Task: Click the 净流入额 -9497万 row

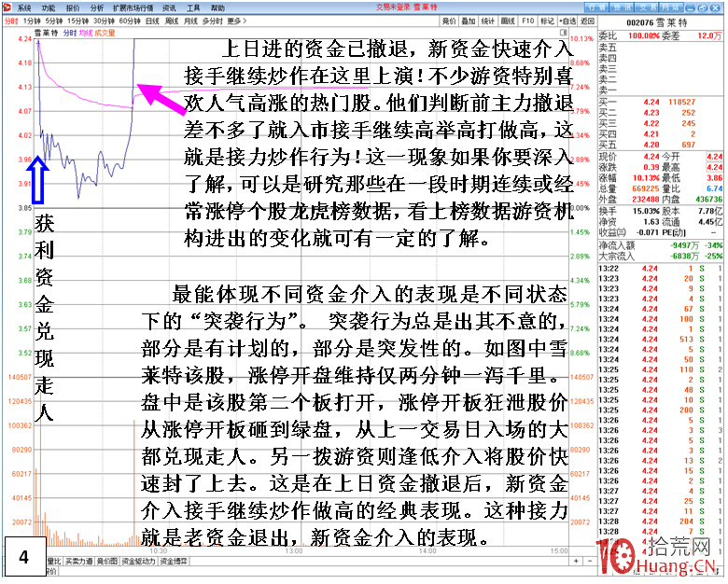Action: click(x=660, y=245)
